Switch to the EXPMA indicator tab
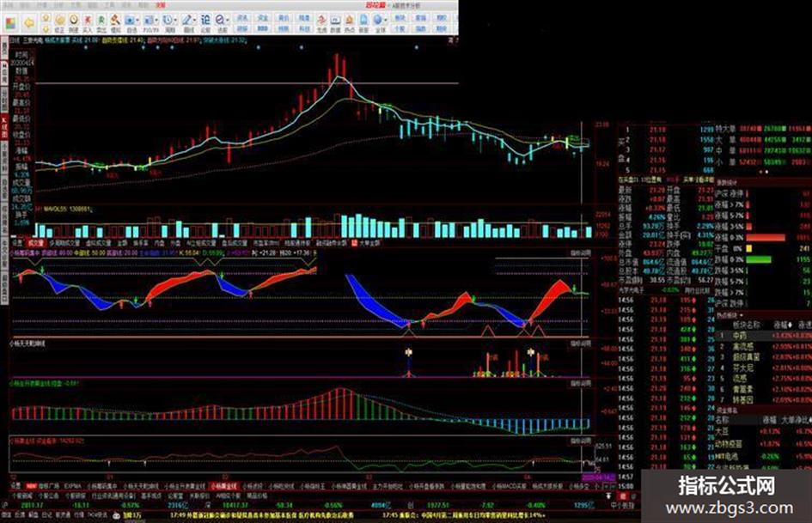 [73, 486]
